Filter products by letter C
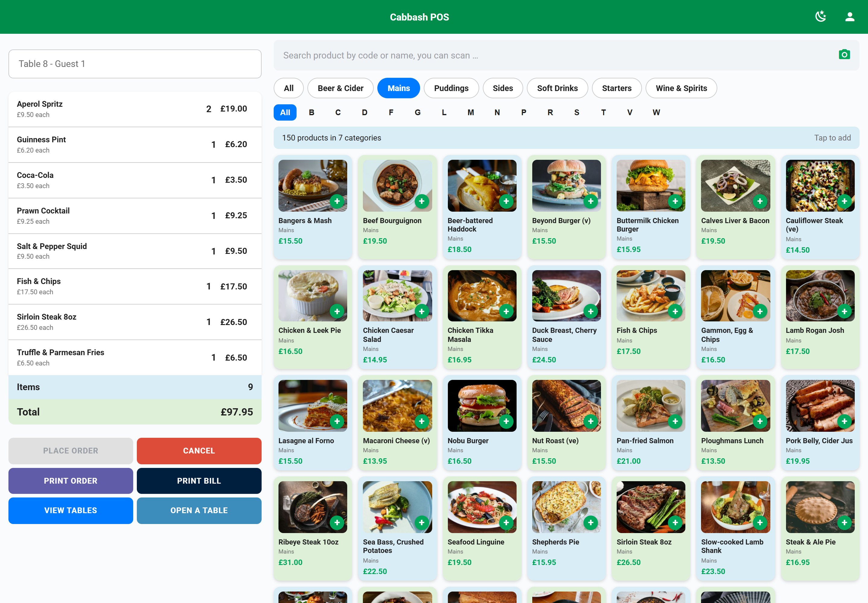Image resolution: width=868 pixels, height=603 pixels. tap(338, 112)
